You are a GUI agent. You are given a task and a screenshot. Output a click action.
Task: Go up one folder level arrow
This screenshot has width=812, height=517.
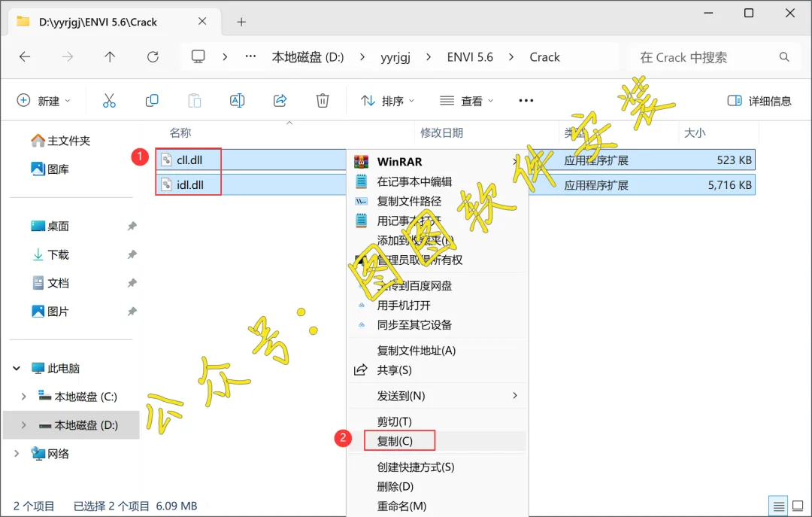[110, 57]
